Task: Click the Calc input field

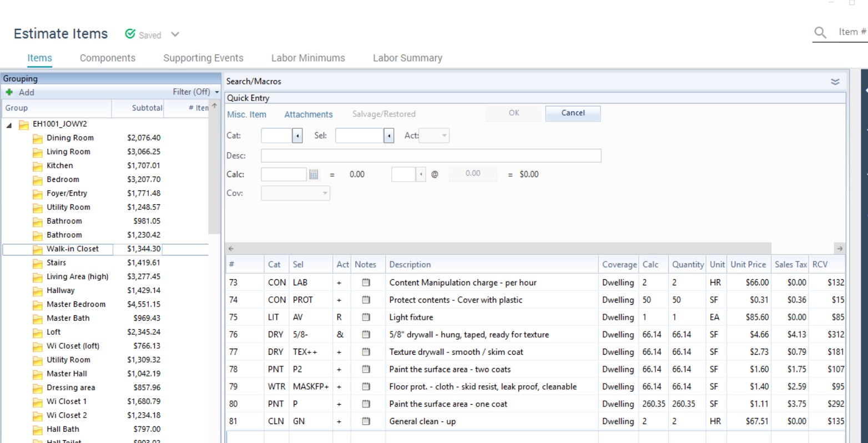Action: (x=284, y=174)
